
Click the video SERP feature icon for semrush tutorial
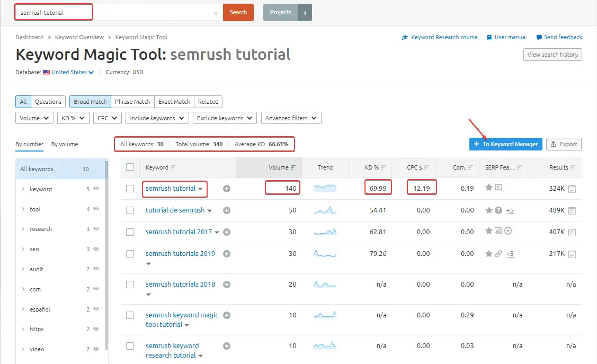pyautogui.click(x=497, y=187)
